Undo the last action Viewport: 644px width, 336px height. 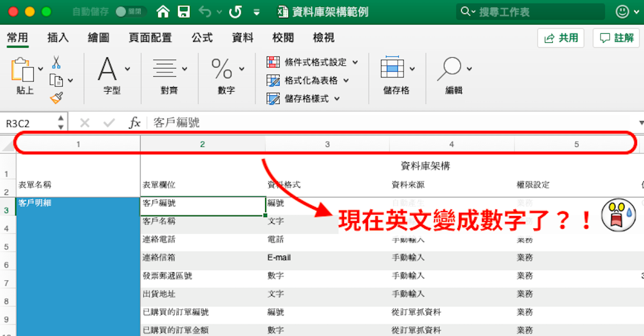tap(205, 11)
